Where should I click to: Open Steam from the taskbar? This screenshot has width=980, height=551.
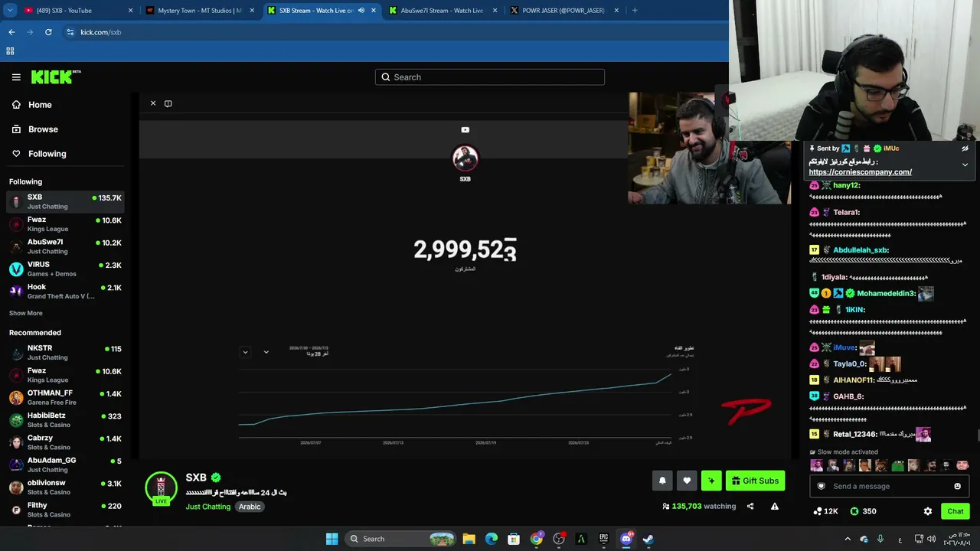click(x=648, y=539)
